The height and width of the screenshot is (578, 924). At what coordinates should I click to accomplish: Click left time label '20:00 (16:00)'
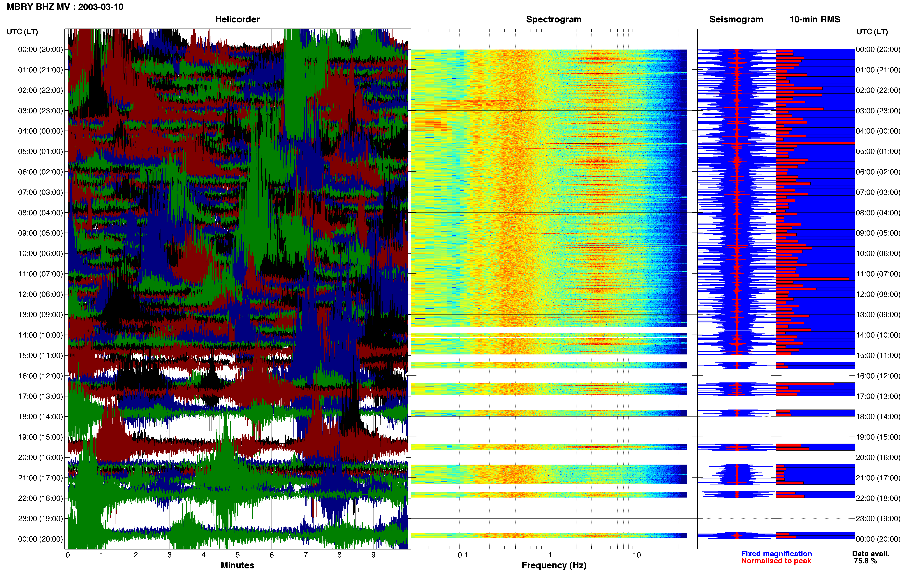[41, 458]
